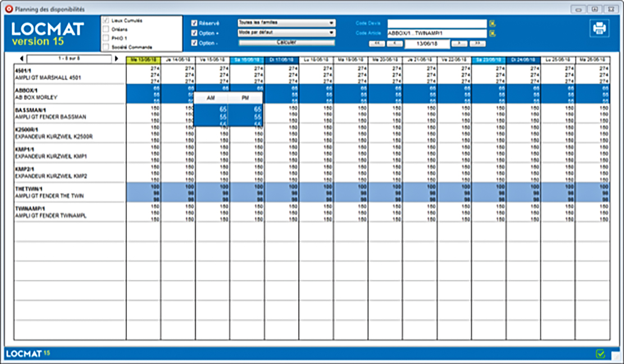
Task: Toggle the Lieux Cumulés checkbox
Action: coord(106,20)
